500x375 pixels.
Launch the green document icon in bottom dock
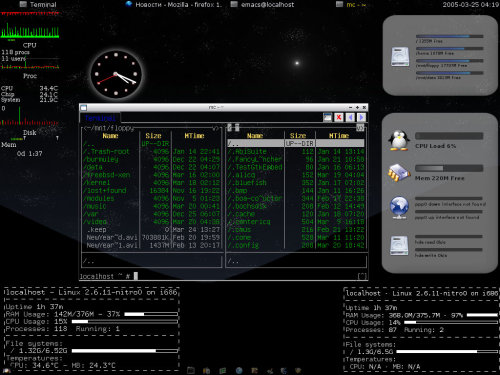[x=222, y=370]
